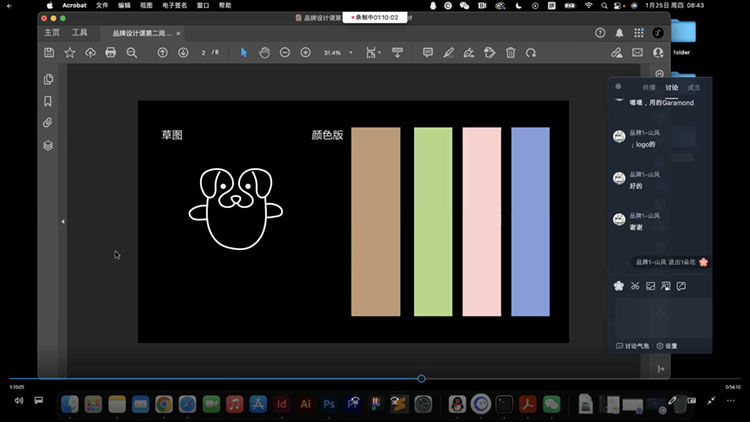Screen dimensions: 750x422
Task: Click the zoom in plus icon
Action: [x=305, y=52]
